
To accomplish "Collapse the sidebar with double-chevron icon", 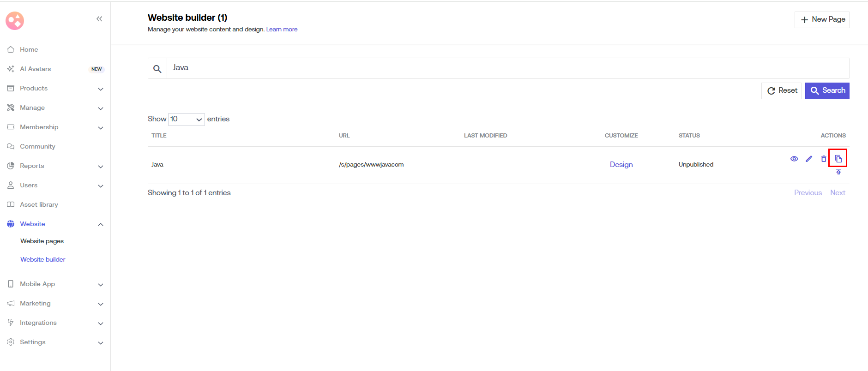I will coord(99,19).
